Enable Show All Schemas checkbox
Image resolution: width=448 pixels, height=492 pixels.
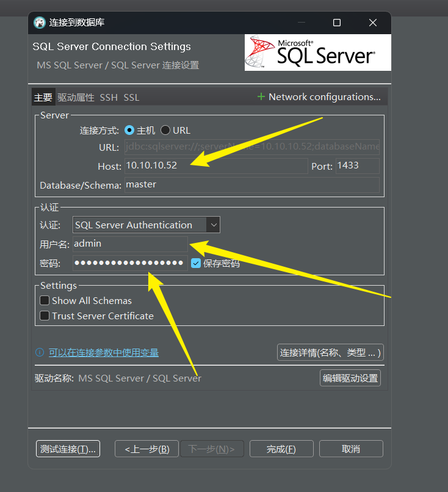[45, 300]
